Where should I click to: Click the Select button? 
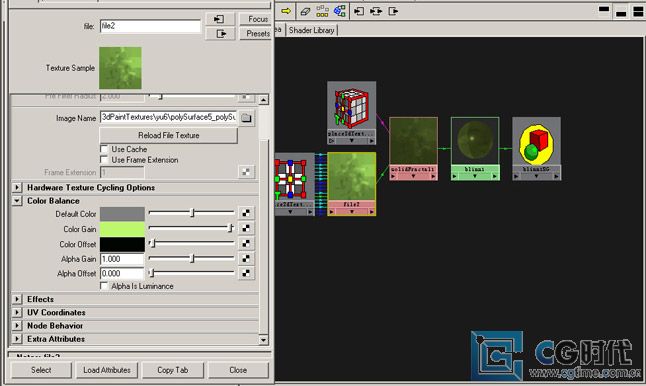tap(41, 370)
